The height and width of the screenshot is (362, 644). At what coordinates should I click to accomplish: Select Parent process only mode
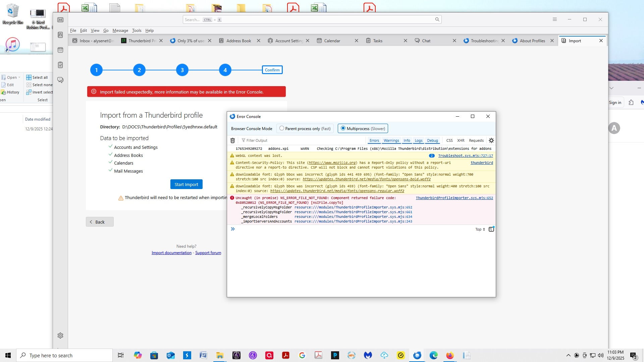[282, 128]
